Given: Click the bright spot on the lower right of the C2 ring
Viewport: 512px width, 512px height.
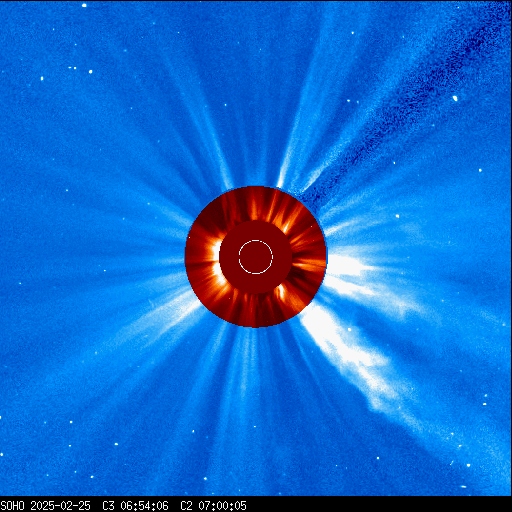Looking at the screenshot, I should coord(281,291).
